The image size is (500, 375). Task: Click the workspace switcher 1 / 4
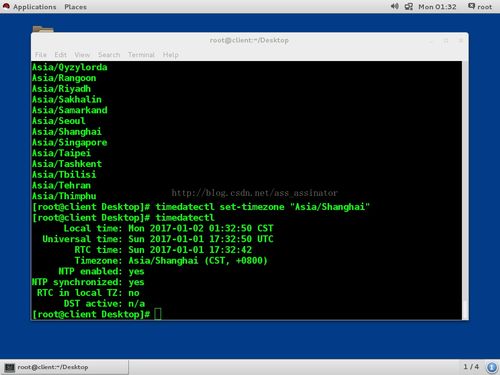point(471,367)
